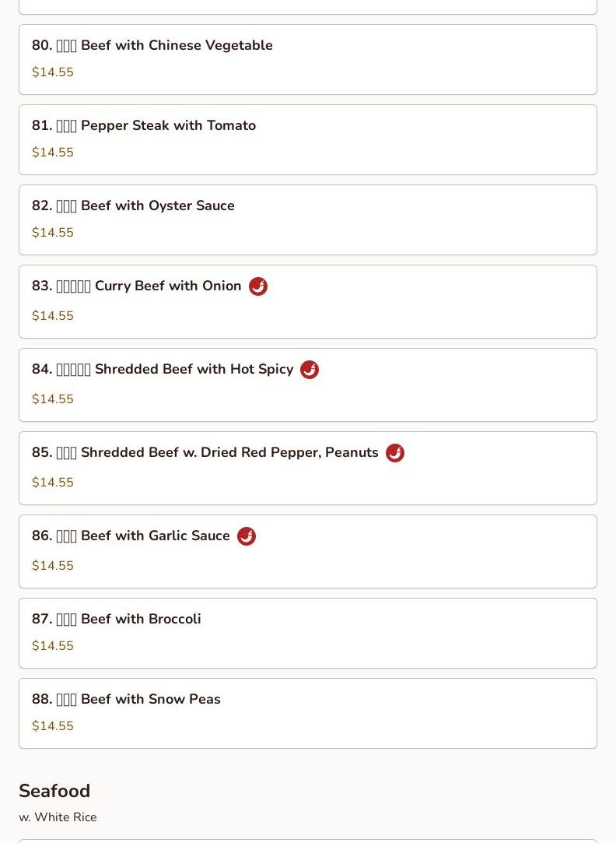Open item 80 Beef with Chinese Vegetable
This screenshot has width=616, height=843.
(308, 60)
